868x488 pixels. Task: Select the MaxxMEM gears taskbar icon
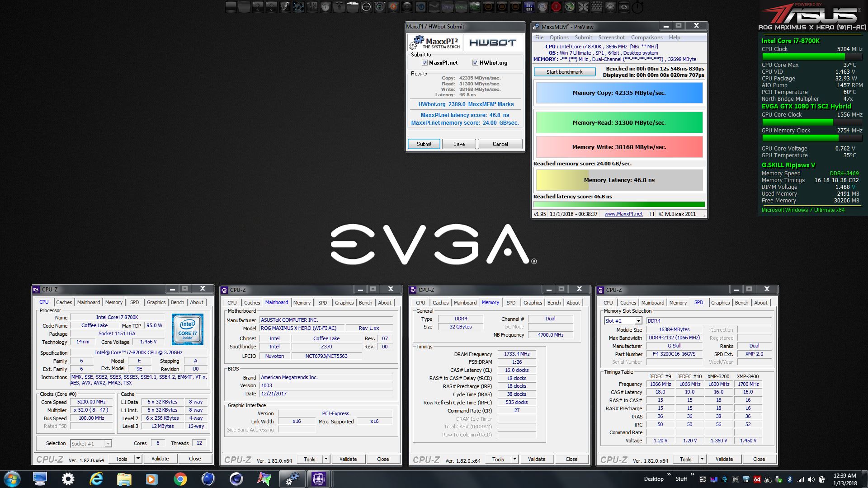[292, 479]
